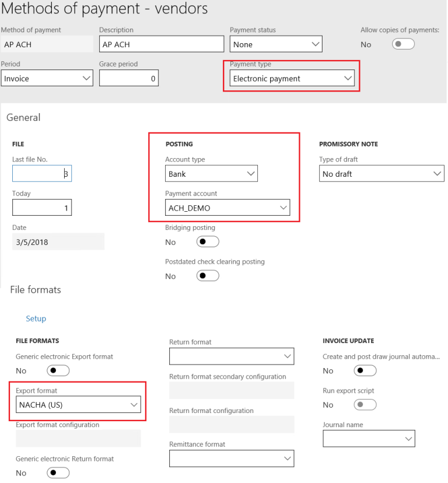Click the FILE FORMATS group heading
This screenshot has width=448, height=483.
coord(37,341)
